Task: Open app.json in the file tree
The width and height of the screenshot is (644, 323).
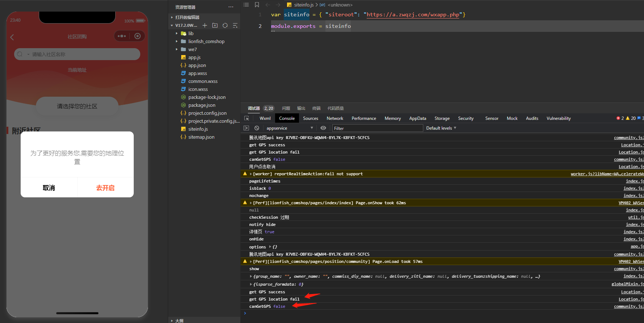Action: [x=197, y=65]
